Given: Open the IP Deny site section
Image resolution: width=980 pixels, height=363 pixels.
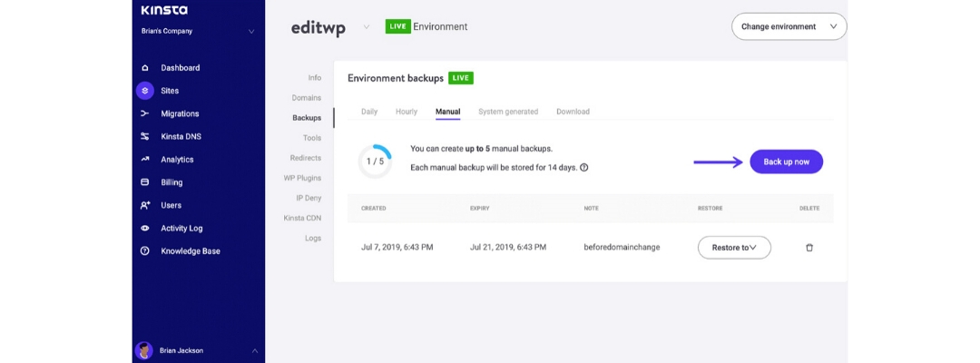Looking at the screenshot, I should pyautogui.click(x=309, y=198).
